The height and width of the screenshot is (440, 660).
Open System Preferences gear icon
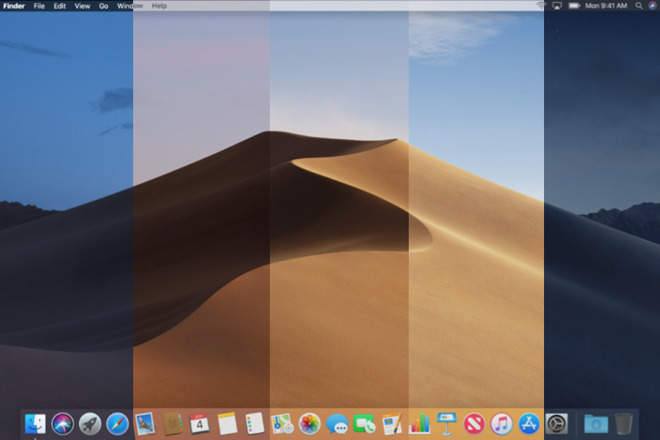556,424
